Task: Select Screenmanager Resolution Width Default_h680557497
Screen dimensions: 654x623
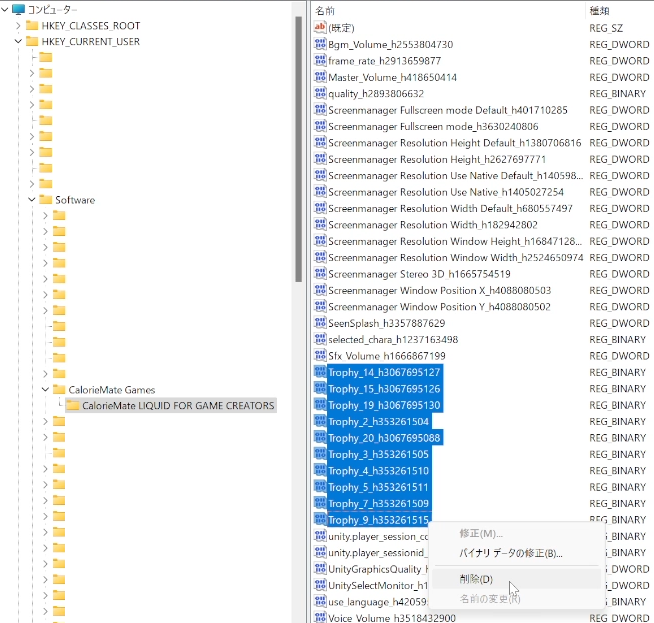Action: 450,208
